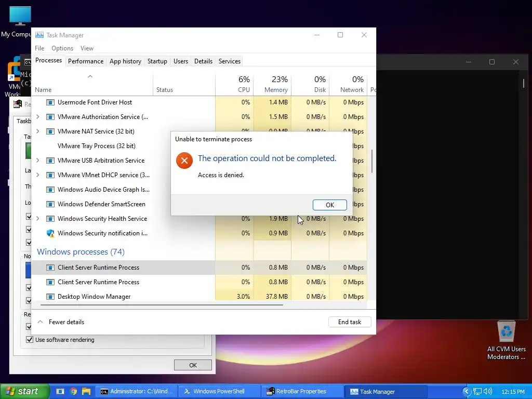The width and height of the screenshot is (532, 399).
Task: Select the Processes tab
Action: click(48, 60)
